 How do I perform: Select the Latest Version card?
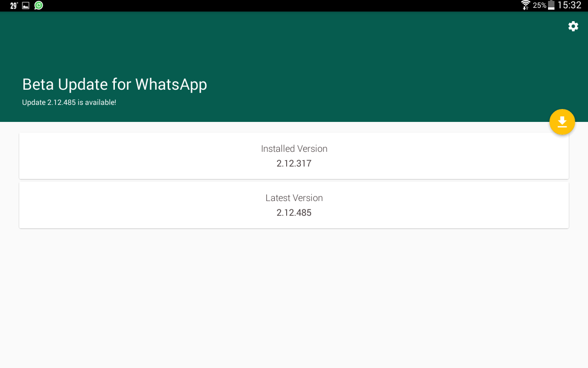(x=294, y=205)
